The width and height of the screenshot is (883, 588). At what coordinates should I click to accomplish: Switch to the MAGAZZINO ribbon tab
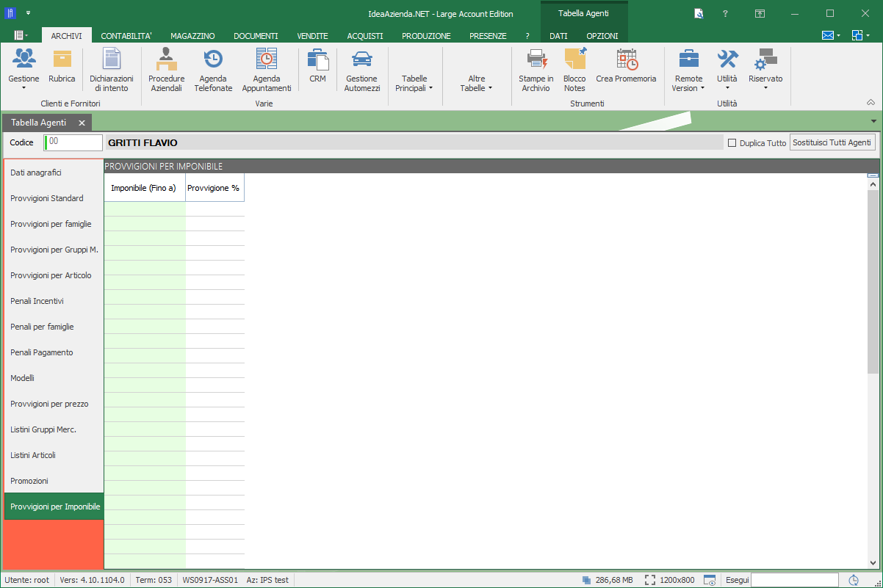coord(192,35)
